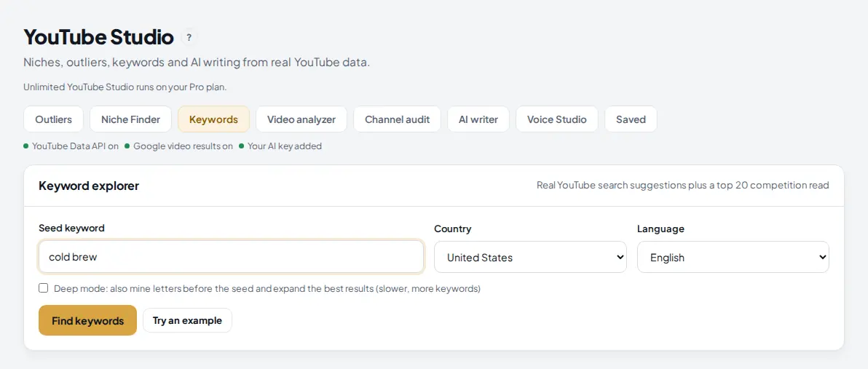
Task: Open the Channel audit tab
Action: pos(398,119)
